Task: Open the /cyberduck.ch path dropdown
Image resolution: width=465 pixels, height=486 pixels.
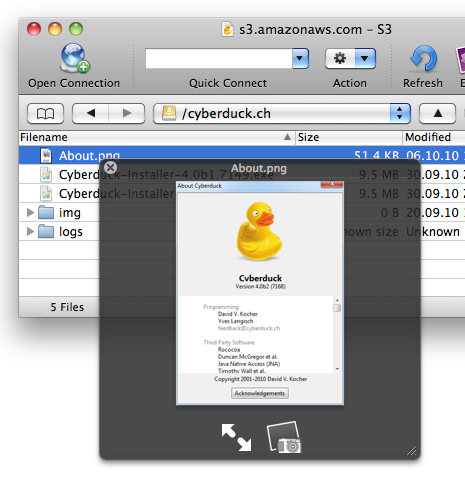Action: (400, 113)
